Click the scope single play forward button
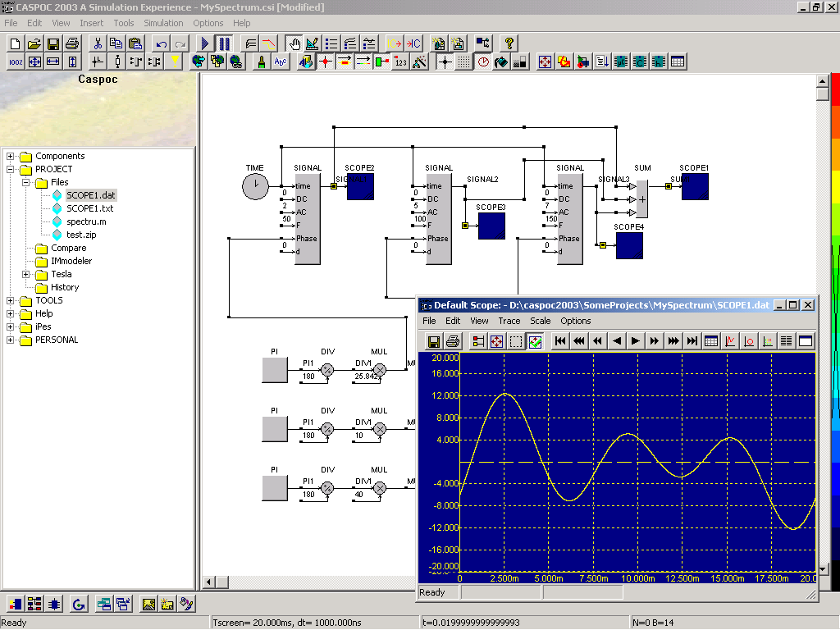 coord(636,341)
